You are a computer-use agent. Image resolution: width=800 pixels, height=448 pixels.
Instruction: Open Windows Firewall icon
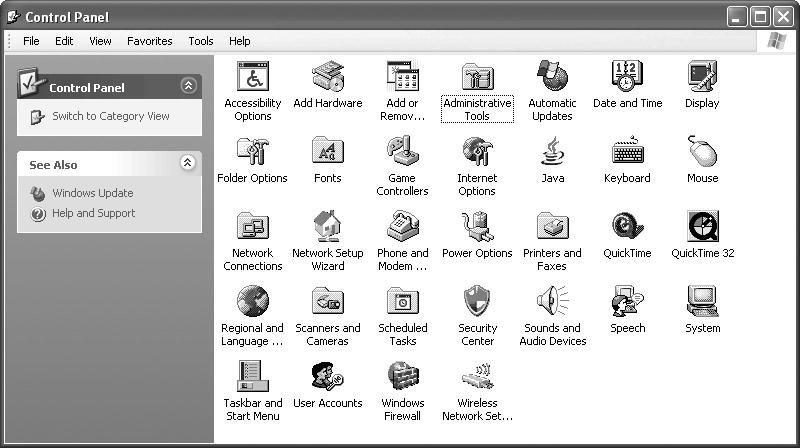pos(402,377)
